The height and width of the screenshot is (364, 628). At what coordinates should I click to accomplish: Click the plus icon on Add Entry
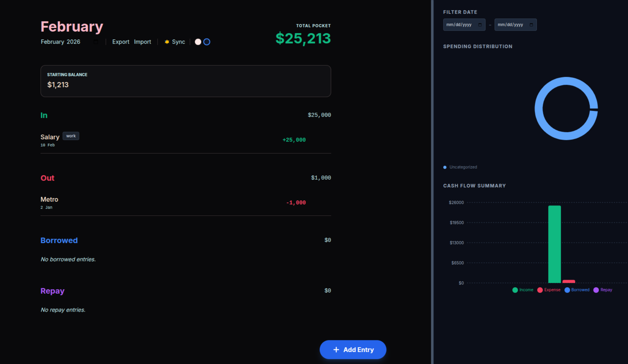(x=336, y=349)
